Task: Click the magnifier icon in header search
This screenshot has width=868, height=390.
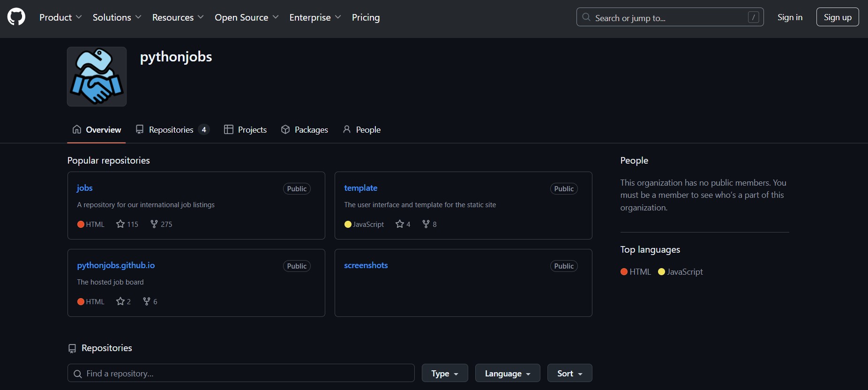Action: coord(586,17)
